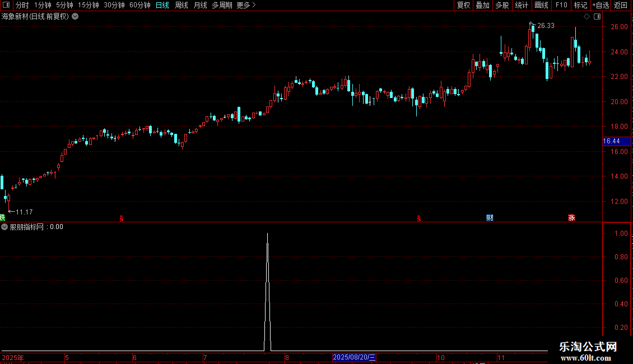
Task: Click the 0.80 indicator axis value
Action: pyautogui.click(x=621, y=257)
